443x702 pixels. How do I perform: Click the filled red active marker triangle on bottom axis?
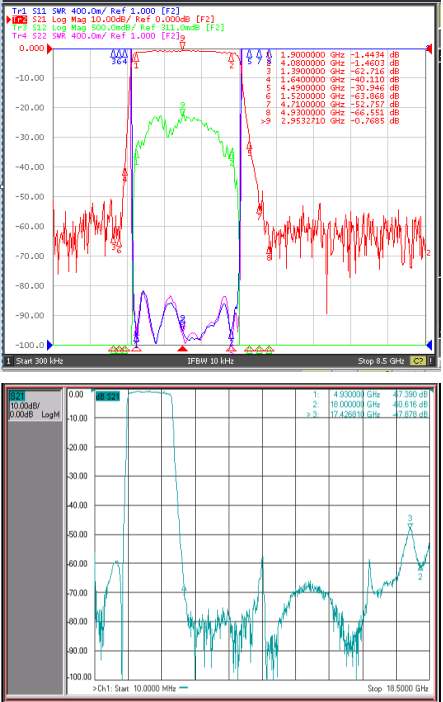pyautogui.click(x=182, y=349)
